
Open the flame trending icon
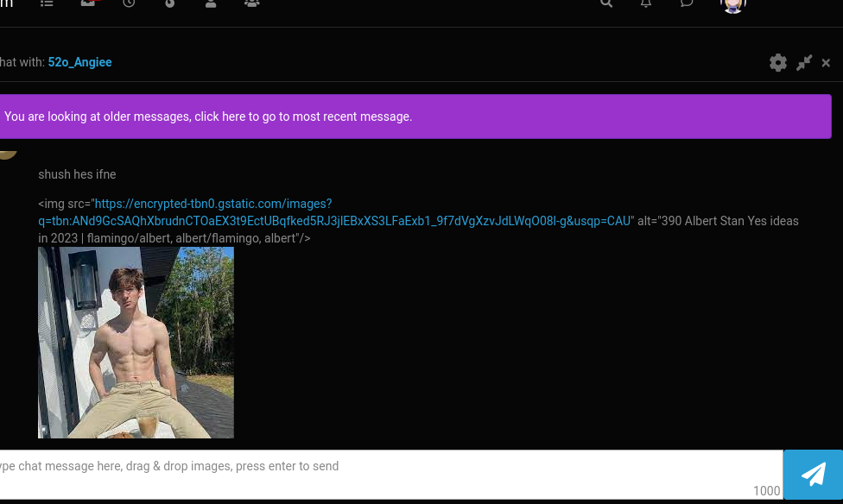point(170,3)
